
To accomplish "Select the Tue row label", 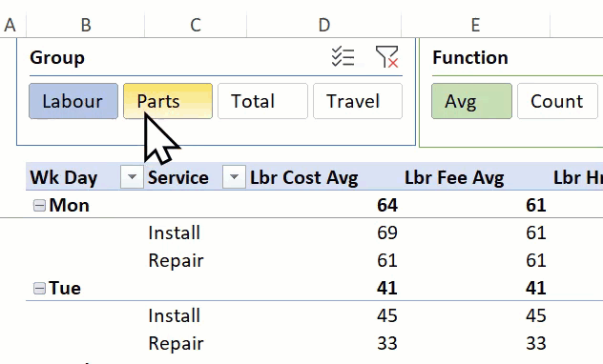I will click(x=65, y=289).
